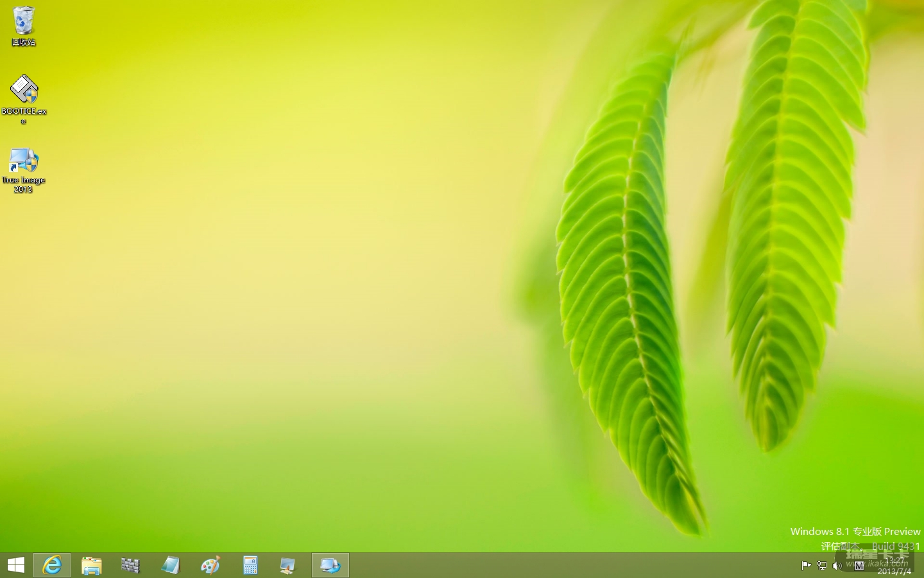Launch Paint from the taskbar
Image resolution: width=924 pixels, height=578 pixels.
[x=210, y=565]
